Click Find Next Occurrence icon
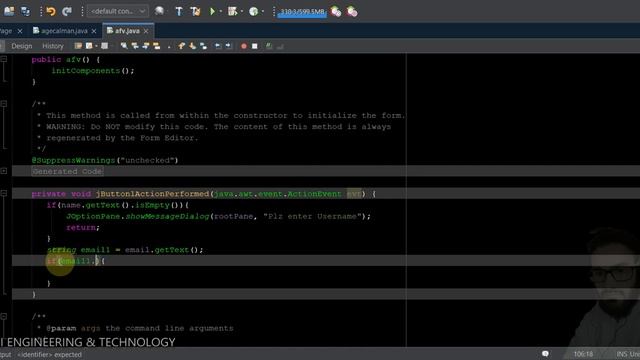640x360 pixels. 146,46
